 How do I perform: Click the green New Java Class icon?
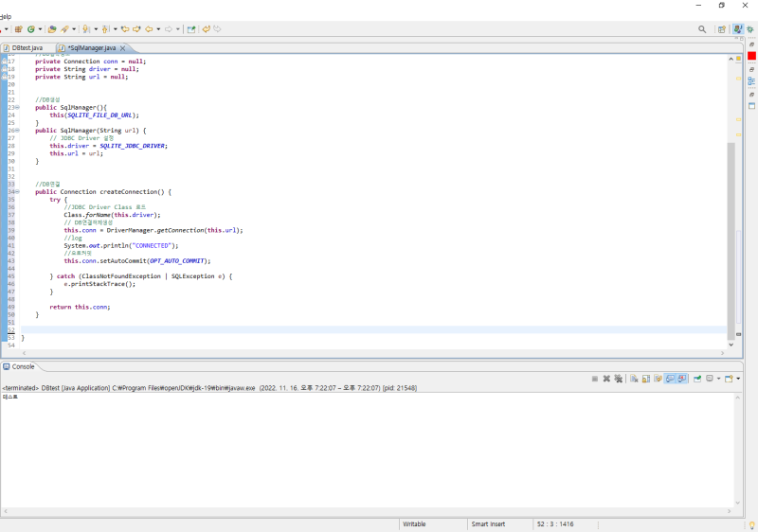[31, 29]
